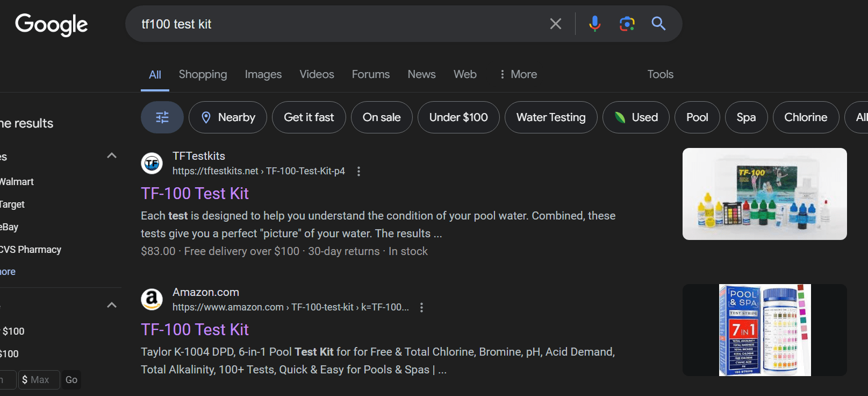Screen dimensions: 868x396
Task: Select the All tab
Action: pyautogui.click(x=155, y=75)
